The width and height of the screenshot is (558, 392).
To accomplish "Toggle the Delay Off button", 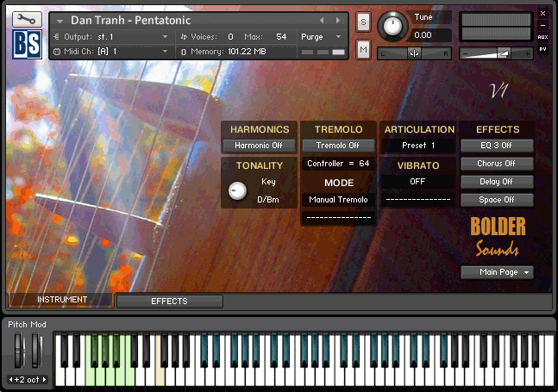I will tap(497, 182).
